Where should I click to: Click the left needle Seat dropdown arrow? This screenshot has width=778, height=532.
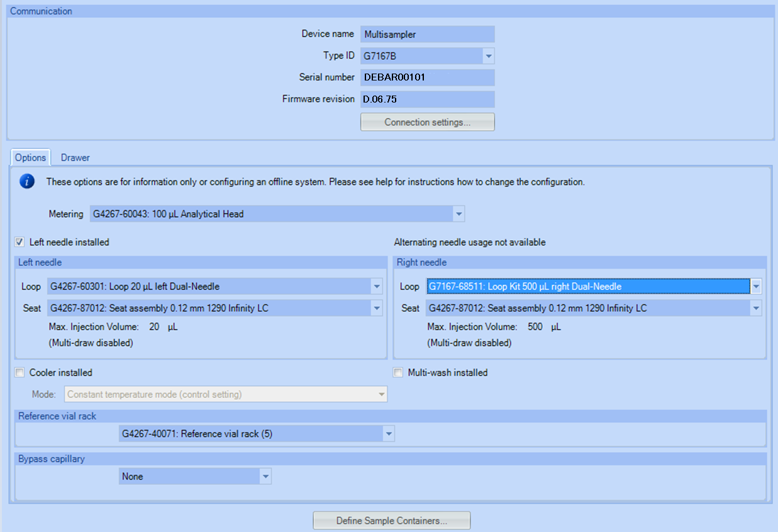coord(377,308)
